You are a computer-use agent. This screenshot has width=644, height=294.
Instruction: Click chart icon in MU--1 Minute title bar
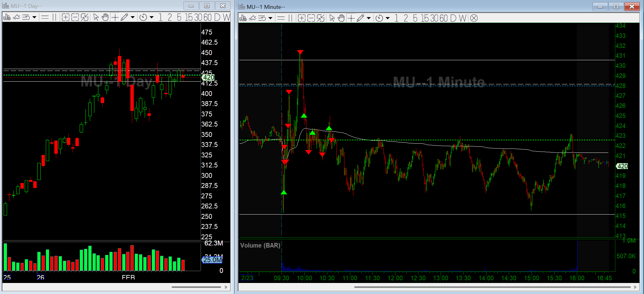(242, 6)
